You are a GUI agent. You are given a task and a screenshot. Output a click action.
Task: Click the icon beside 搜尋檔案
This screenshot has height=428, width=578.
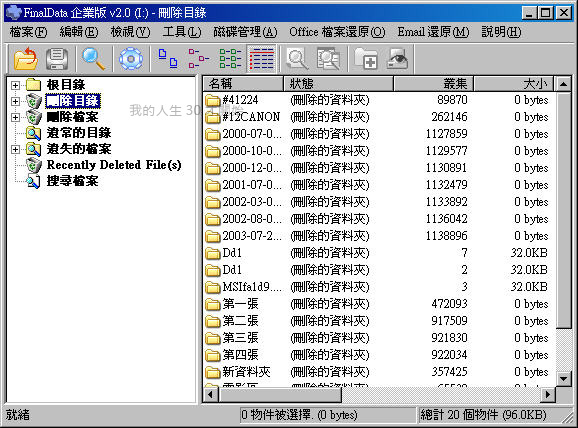34,181
